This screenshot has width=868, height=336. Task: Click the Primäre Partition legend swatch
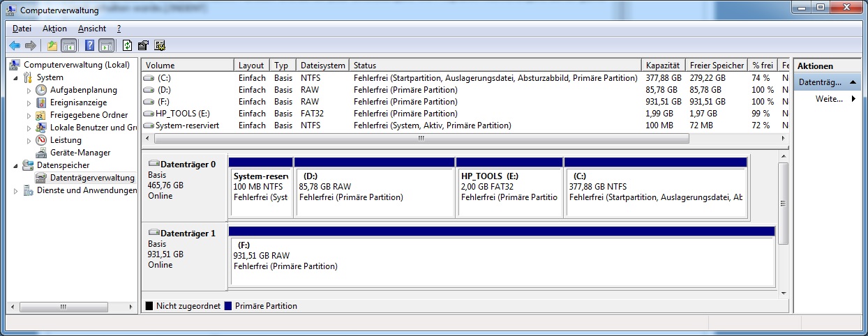tap(228, 306)
